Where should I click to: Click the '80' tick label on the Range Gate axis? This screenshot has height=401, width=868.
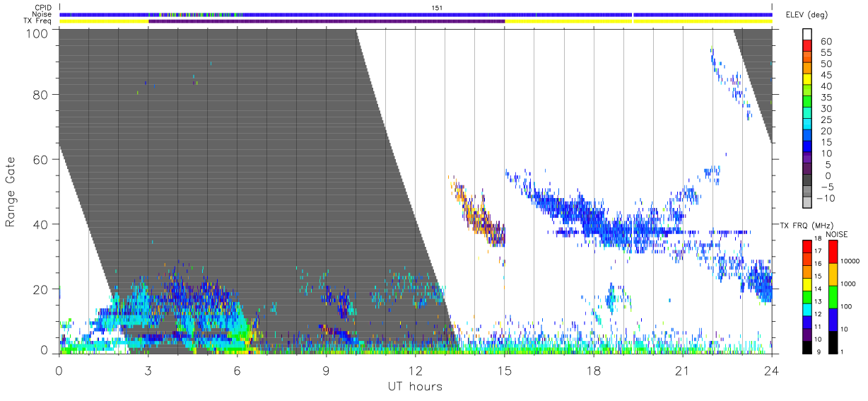click(40, 94)
